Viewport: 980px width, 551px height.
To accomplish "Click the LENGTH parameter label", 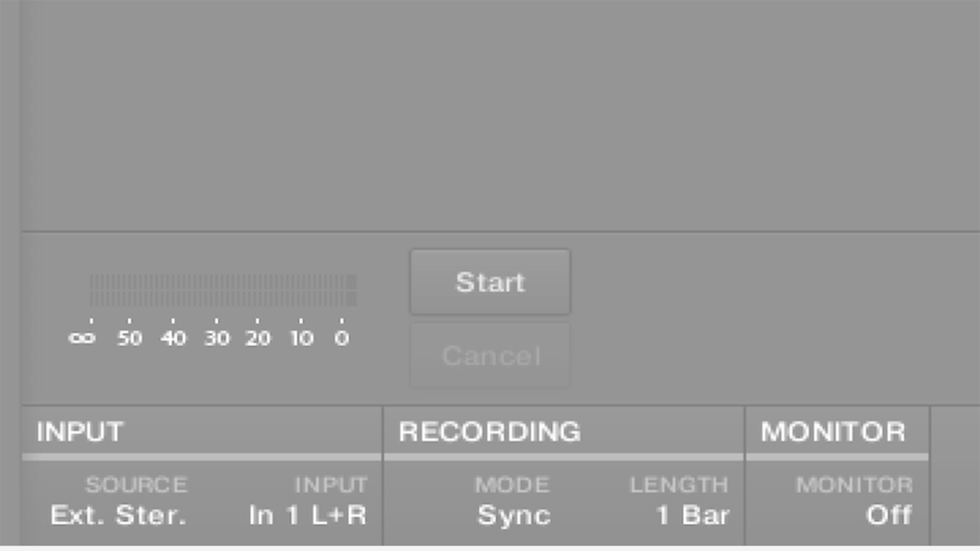I will pos(679,485).
